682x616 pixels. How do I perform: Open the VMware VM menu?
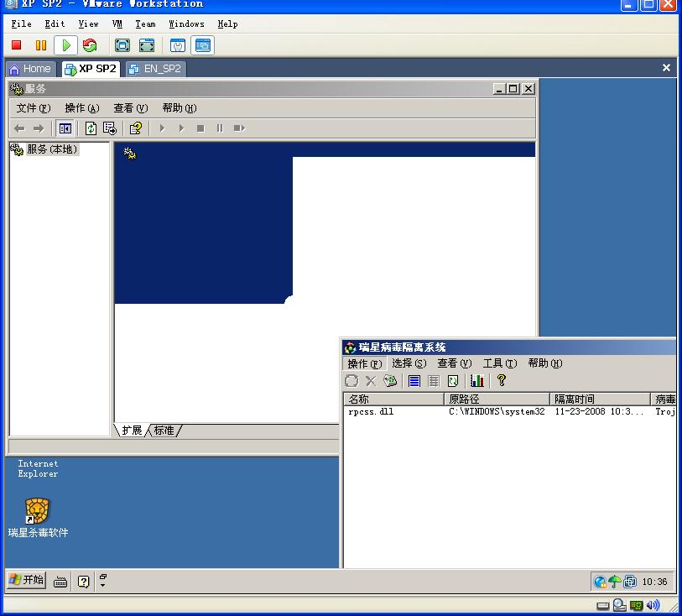[x=117, y=24]
